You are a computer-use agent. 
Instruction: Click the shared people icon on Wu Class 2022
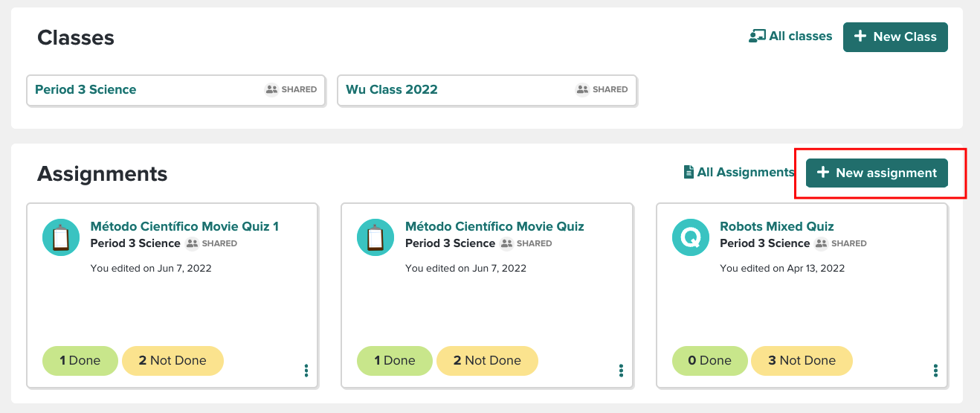point(582,89)
